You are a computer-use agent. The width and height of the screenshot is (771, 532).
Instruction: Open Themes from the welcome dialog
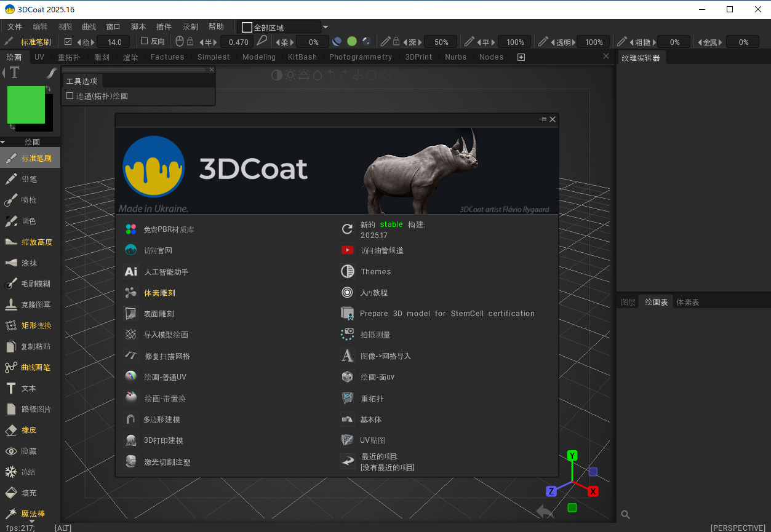click(375, 272)
